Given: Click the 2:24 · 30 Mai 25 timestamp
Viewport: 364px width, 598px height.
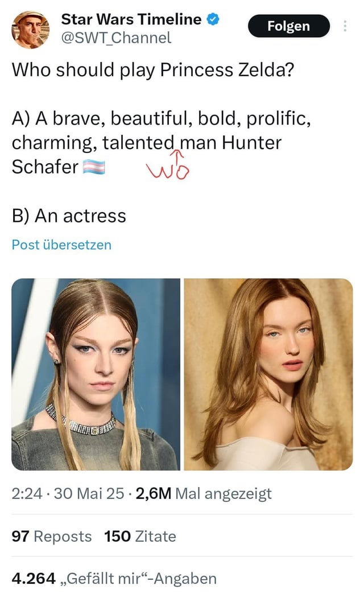Looking at the screenshot, I should click(68, 493).
